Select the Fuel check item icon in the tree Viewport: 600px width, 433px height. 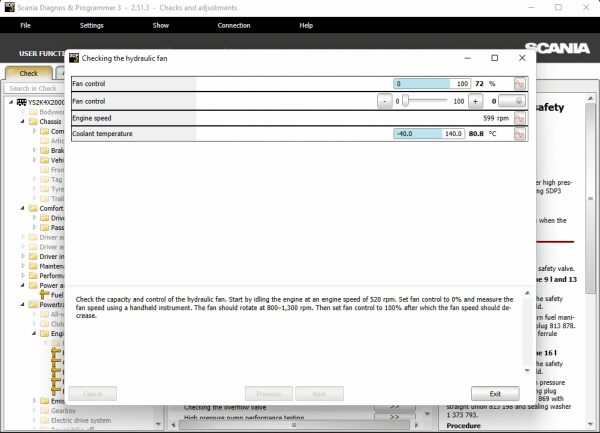pyautogui.click(x=45, y=295)
